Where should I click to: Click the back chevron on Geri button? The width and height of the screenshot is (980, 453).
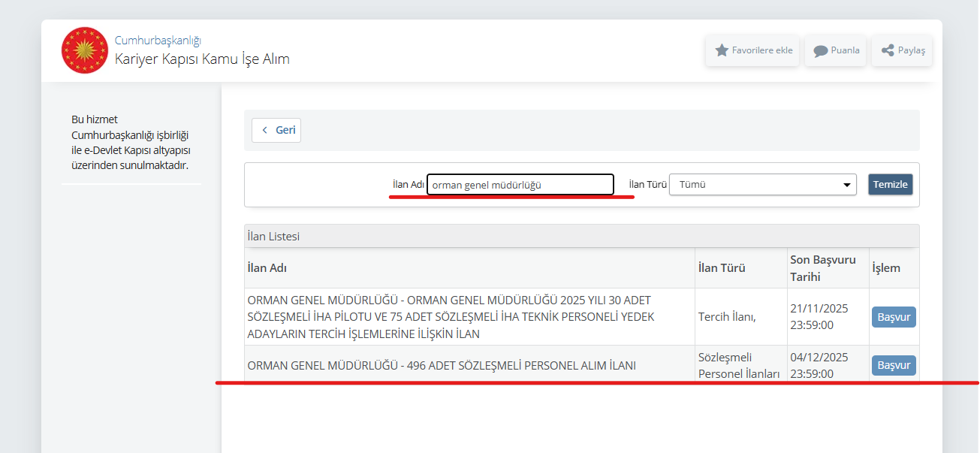coord(264,130)
